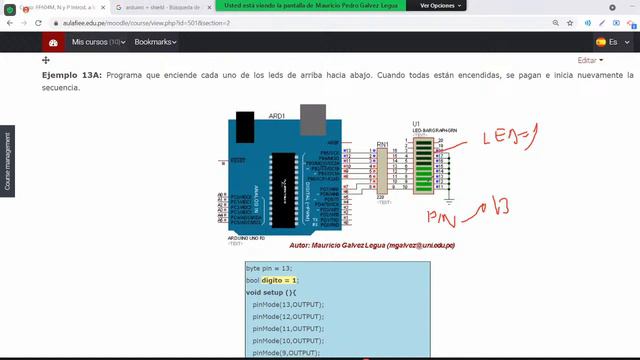Image resolution: width=640 pixels, height=360 pixels.
Task: Click the browser forward arrow
Action: [24, 23]
